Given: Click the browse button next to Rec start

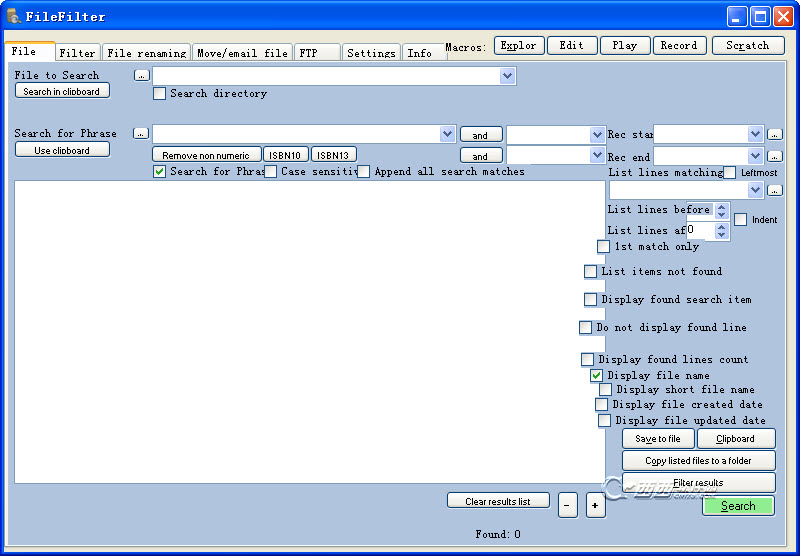Looking at the screenshot, I should coord(775,134).
